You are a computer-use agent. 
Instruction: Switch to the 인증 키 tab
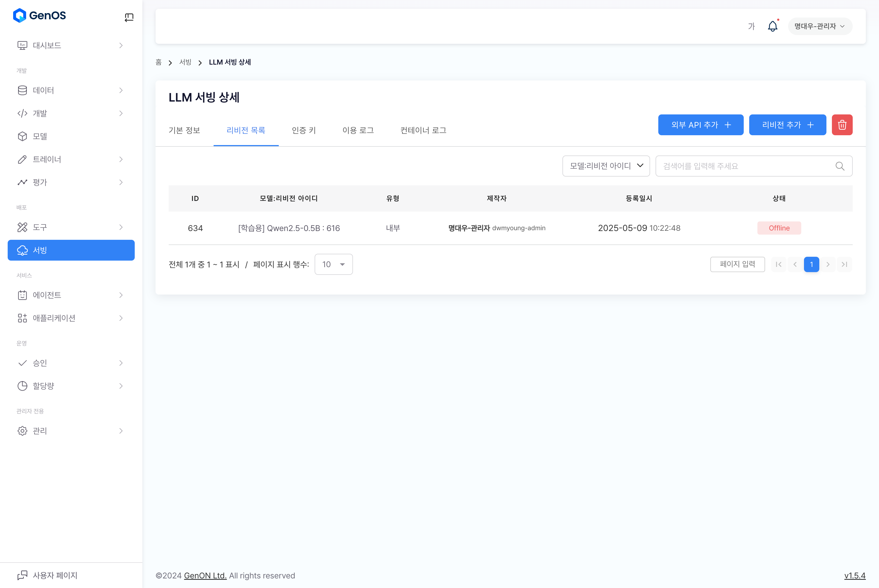click(x=303, y=130)
